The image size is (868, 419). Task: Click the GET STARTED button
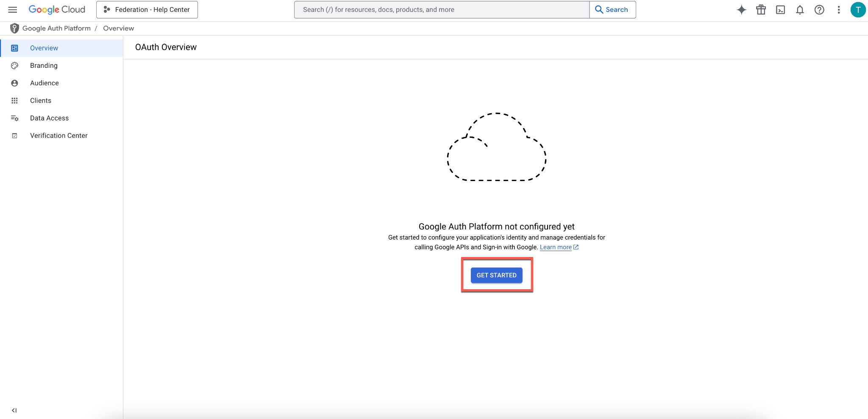click(496, 275)
